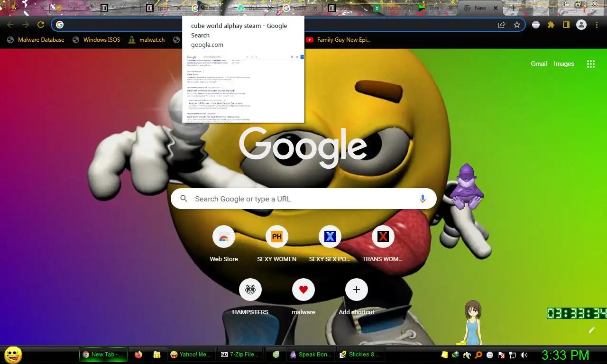
Task: Close the active New Tab tab
Action: click(496, 8)
